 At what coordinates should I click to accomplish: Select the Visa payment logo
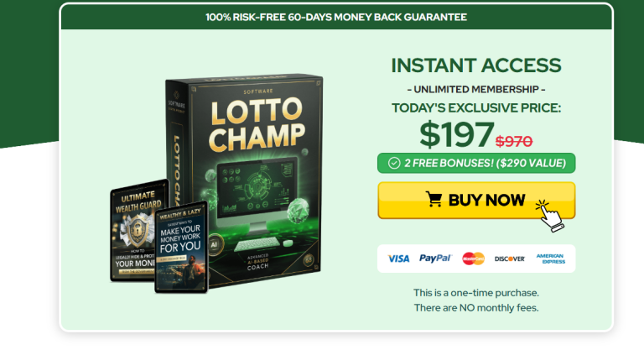[x=398, y=259]
